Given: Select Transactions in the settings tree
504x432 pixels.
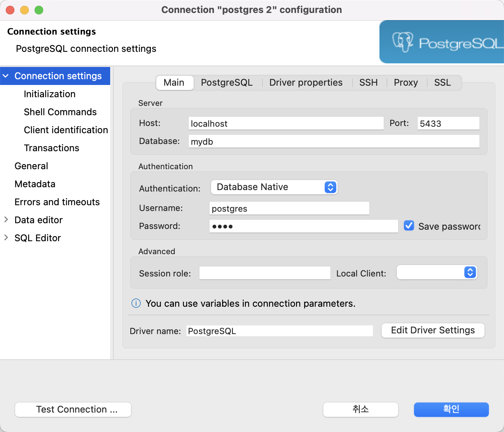Looking at the screenshot, I should (x=51, y=148).
